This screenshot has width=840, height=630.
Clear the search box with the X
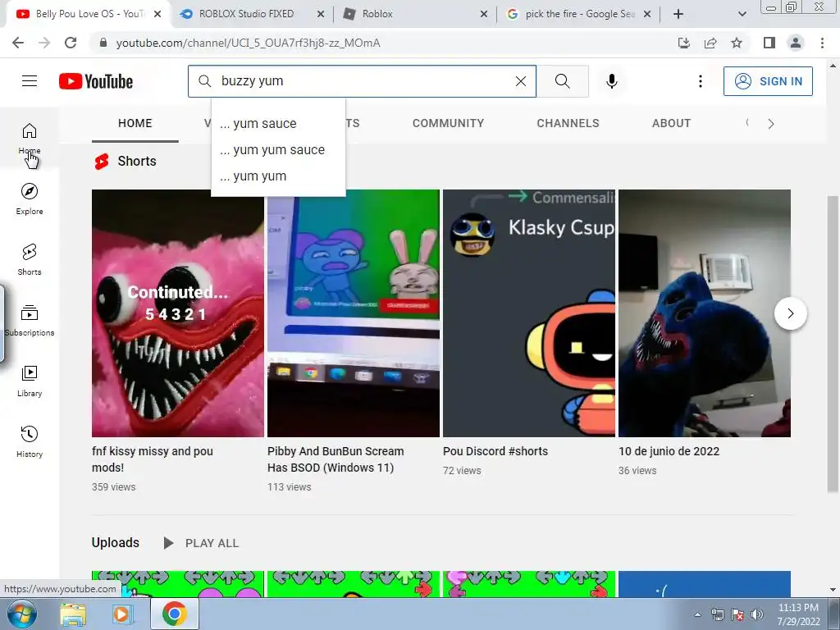520,81
